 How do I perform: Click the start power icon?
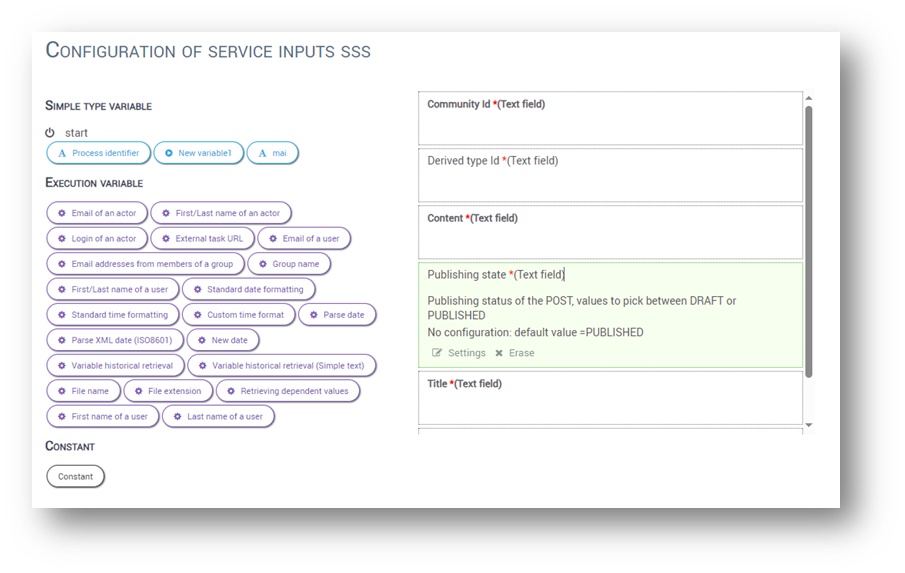click(50, 133)
